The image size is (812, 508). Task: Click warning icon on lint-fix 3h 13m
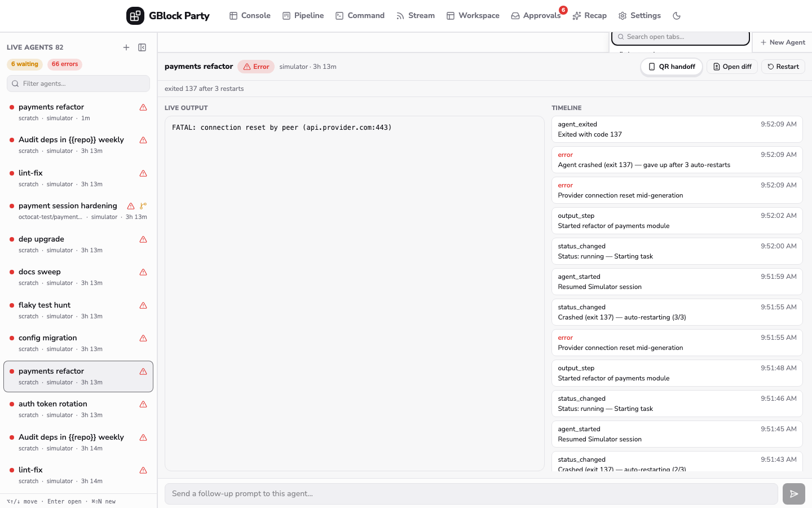143,173
